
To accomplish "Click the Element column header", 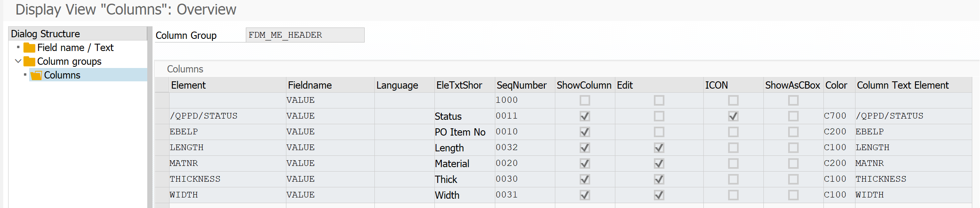I will (188, 85).
